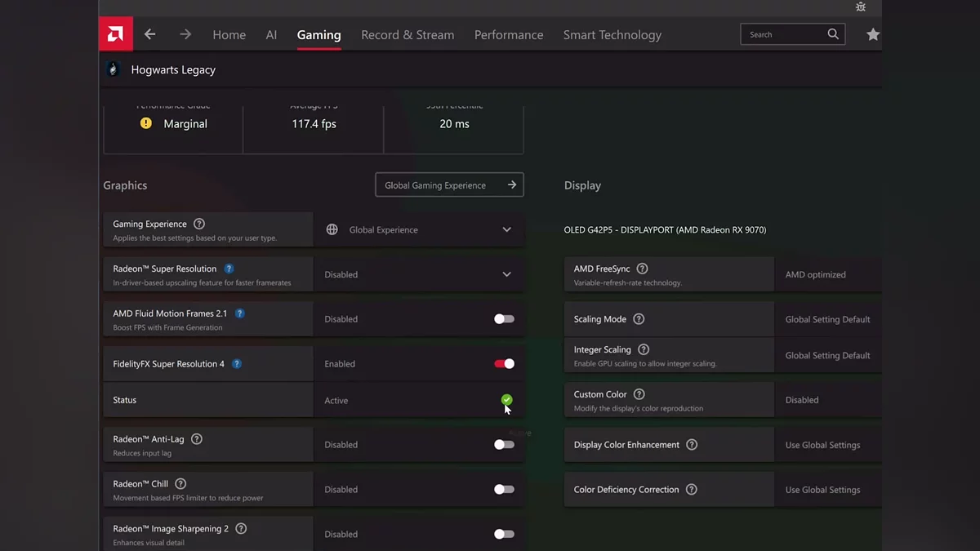This screenshot has height=551, width=980.
Task: Click the Global Gaming Experience button
Action: pyautogui.click(x=449, y=185)
